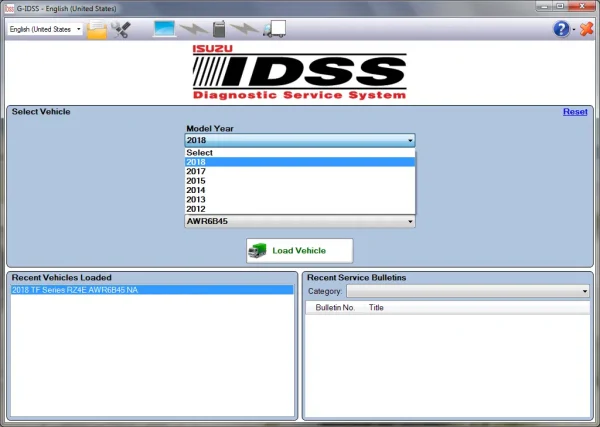Select 2017 in the year list
This screenshot has width=600, height=427.
point(300,171)
